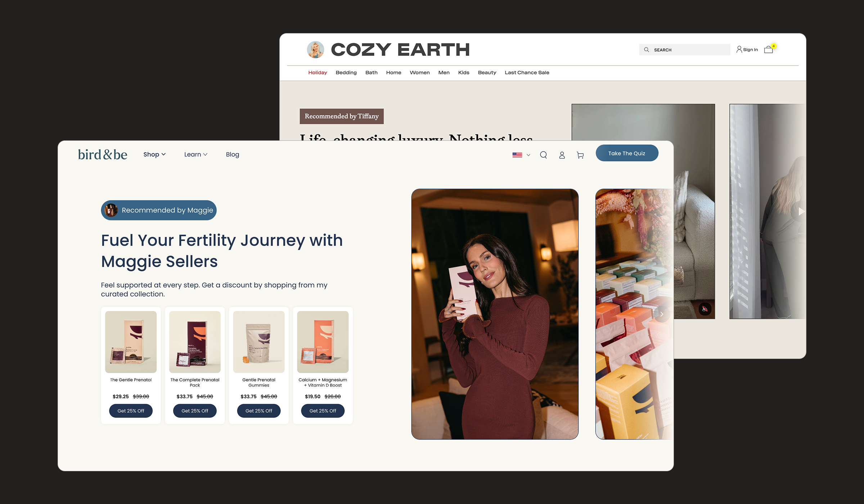Play the video beside the curtain
Image resolution: width=864 pixels, height=504 pixels.
[801, 212]
